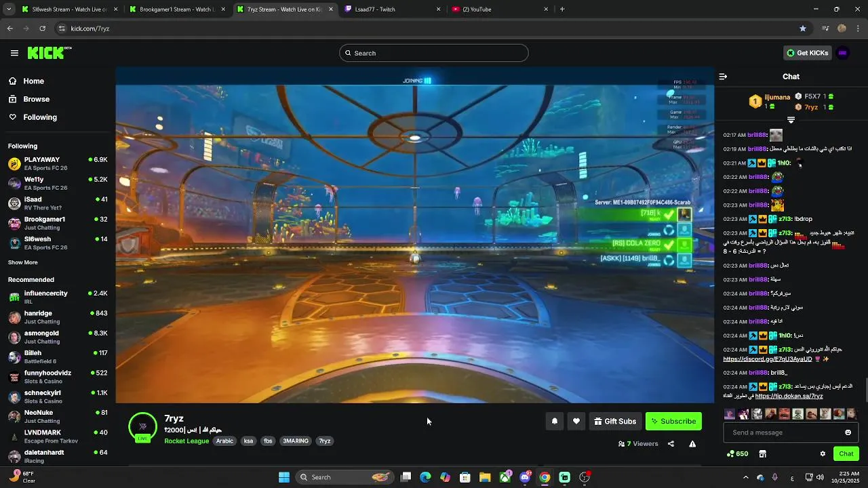Open daletanhardt recommended channel
The height and width of the screenshot is (488, 868).
tap(58, 456)
